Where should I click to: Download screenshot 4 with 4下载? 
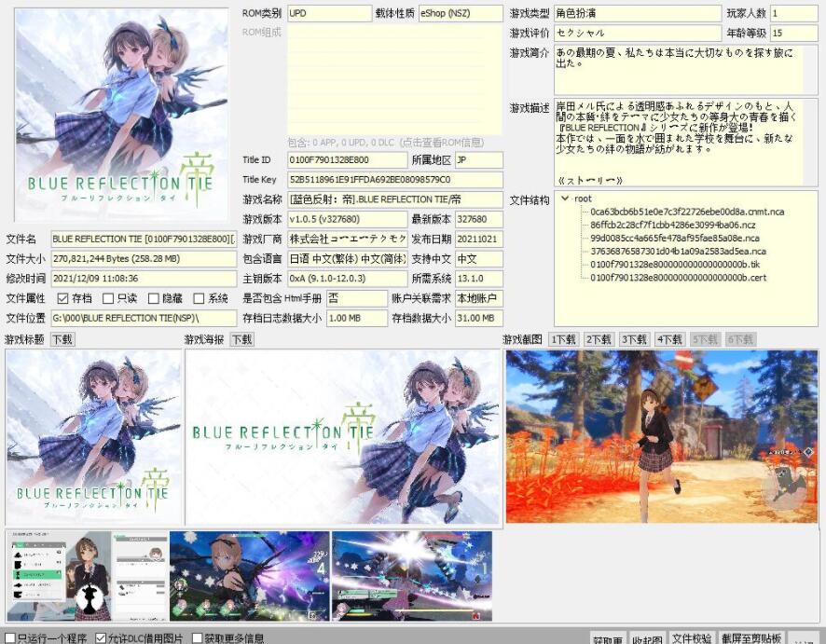click(669, 339)
